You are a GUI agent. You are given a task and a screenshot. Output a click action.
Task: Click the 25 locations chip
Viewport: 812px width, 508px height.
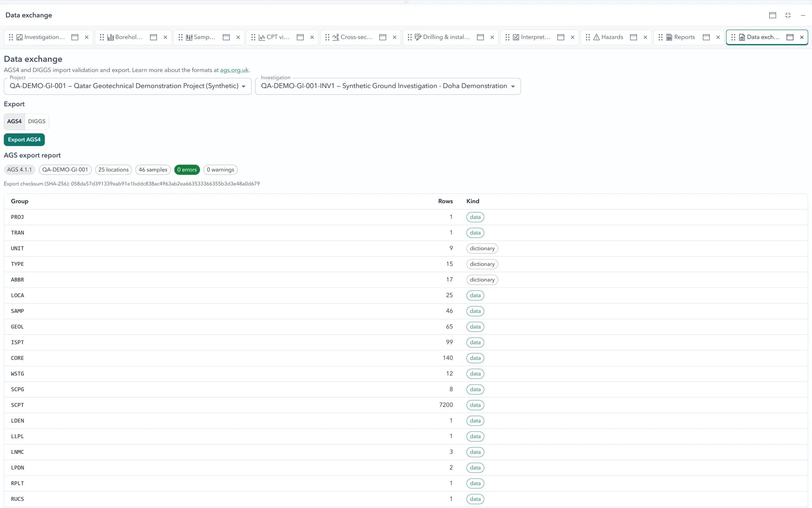[113, 170]
